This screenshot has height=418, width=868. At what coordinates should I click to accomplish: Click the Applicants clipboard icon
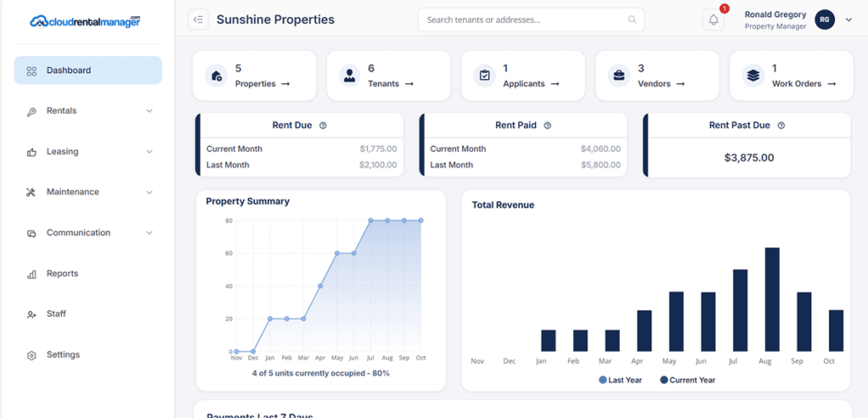pos(484,75)
